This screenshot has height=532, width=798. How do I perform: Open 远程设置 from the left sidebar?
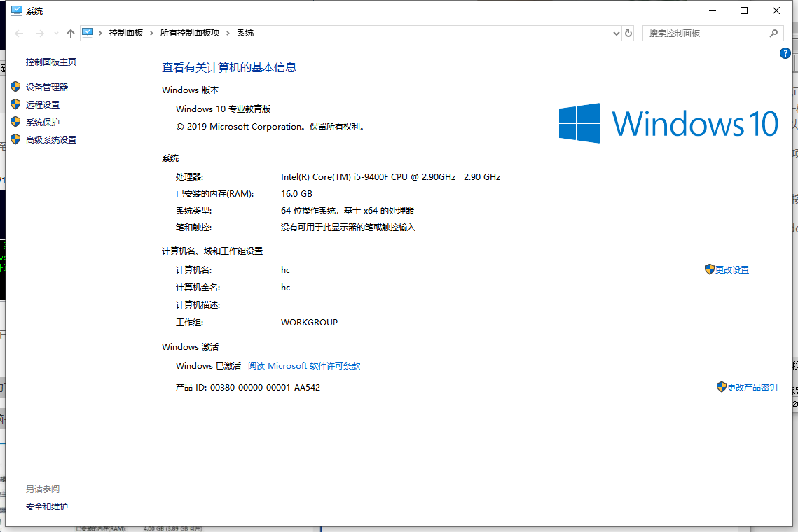(43, 105)
